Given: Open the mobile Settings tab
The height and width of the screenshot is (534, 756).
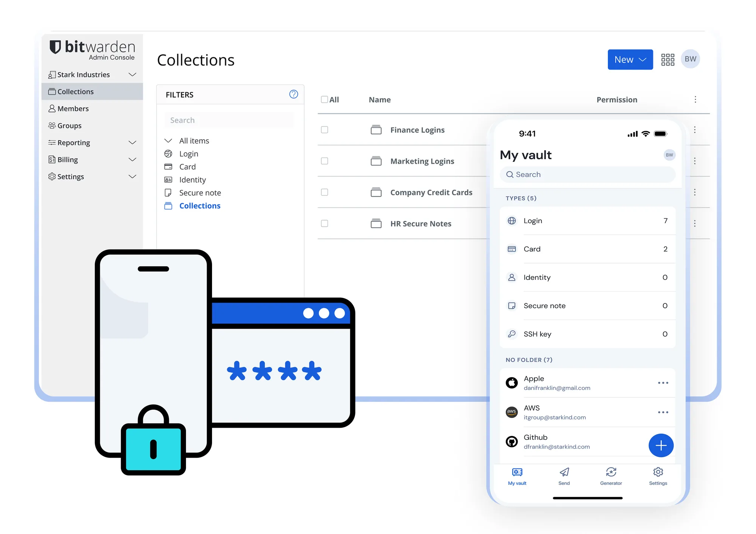Looking at the screenshot, I should (658, 477).
